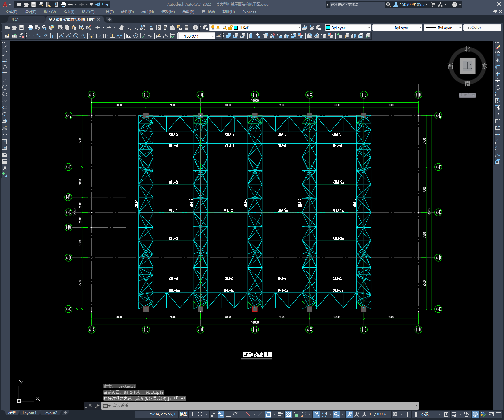The height and width of the screenshot is (420, 504).
Task: Select the Table draw tool
Action: [5, 161]
